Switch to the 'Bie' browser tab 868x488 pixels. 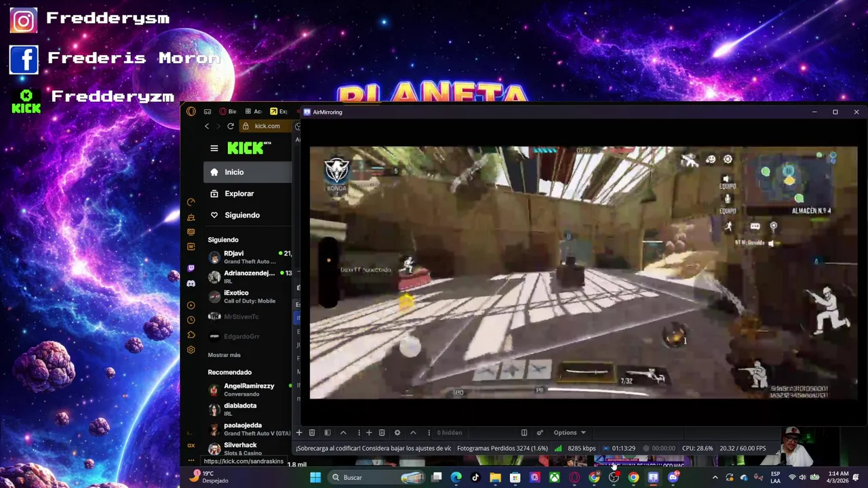(229, 112)
